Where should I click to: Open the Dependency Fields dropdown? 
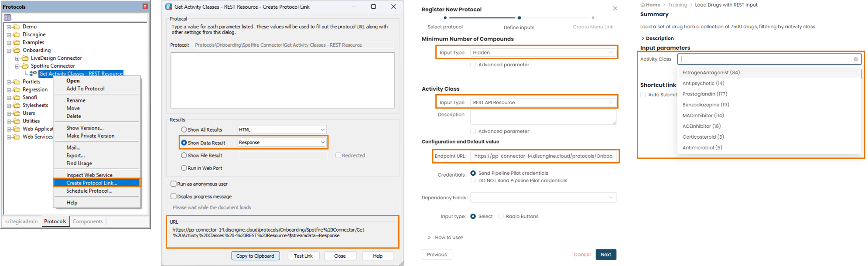pos(543,198)
